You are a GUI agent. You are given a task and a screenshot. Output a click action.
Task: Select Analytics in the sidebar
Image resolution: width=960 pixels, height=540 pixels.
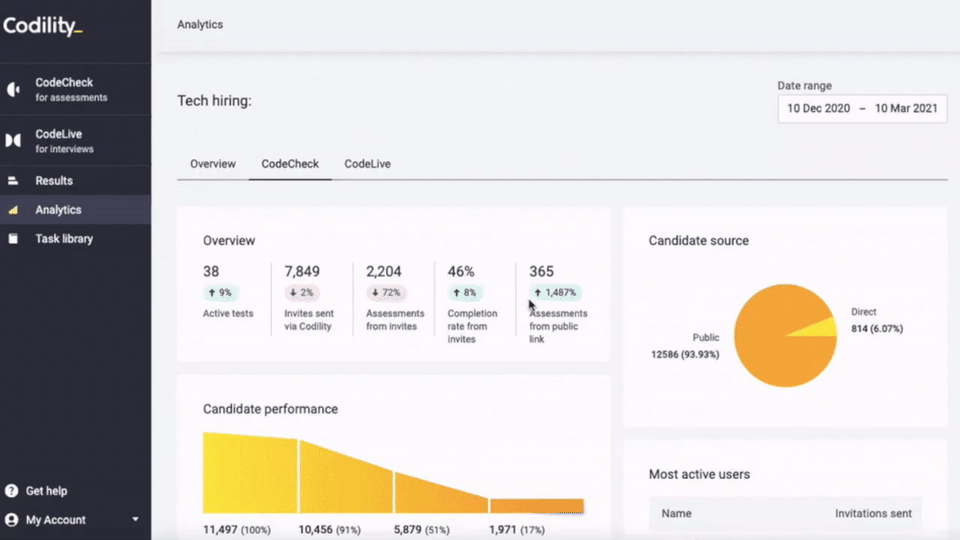coord(75,210)
